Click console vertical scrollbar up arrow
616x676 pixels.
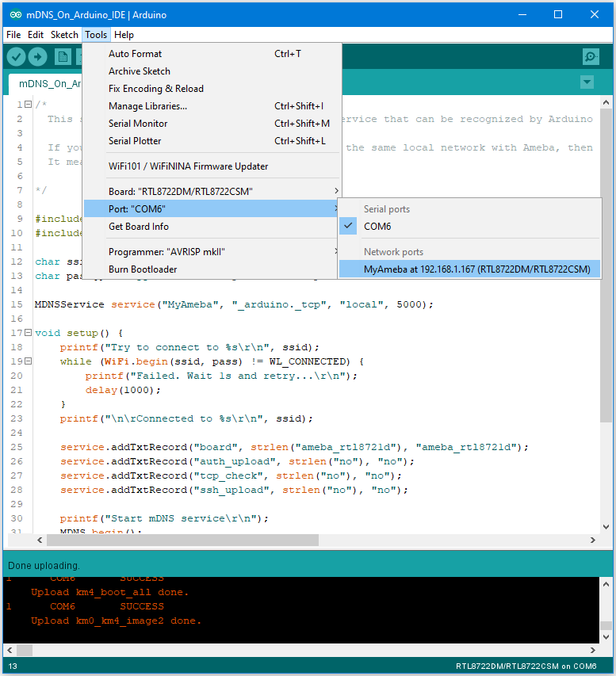[606, 584]
